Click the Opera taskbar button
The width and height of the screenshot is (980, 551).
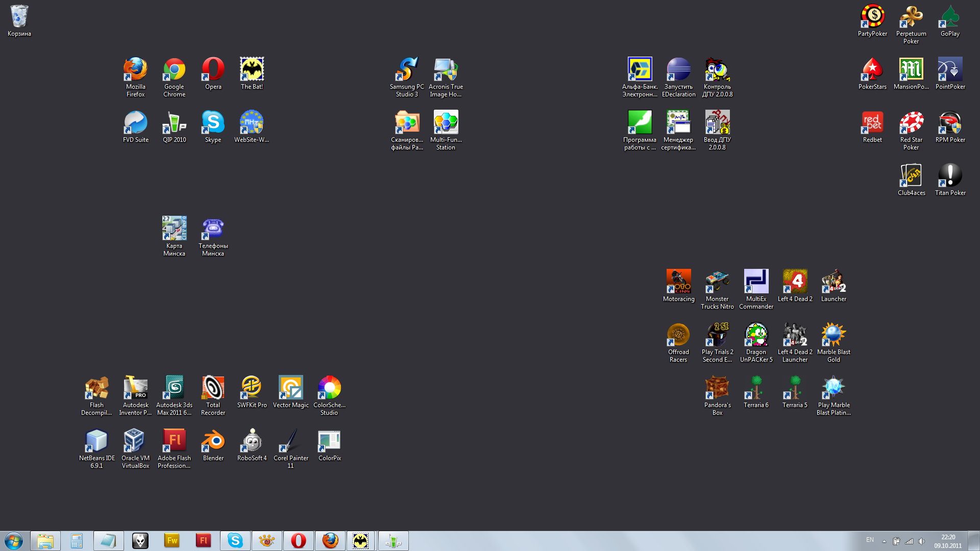click(299, 541)
